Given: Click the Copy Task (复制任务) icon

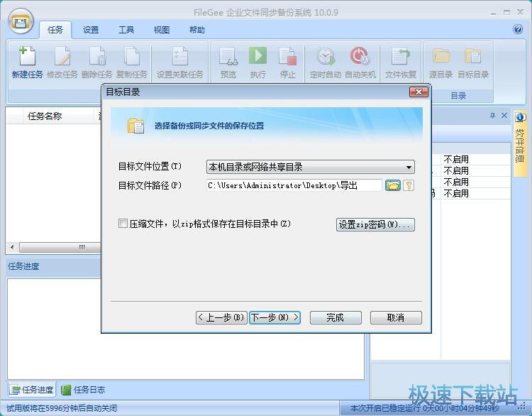Looking at the screenshot, I should click(132, 56).
